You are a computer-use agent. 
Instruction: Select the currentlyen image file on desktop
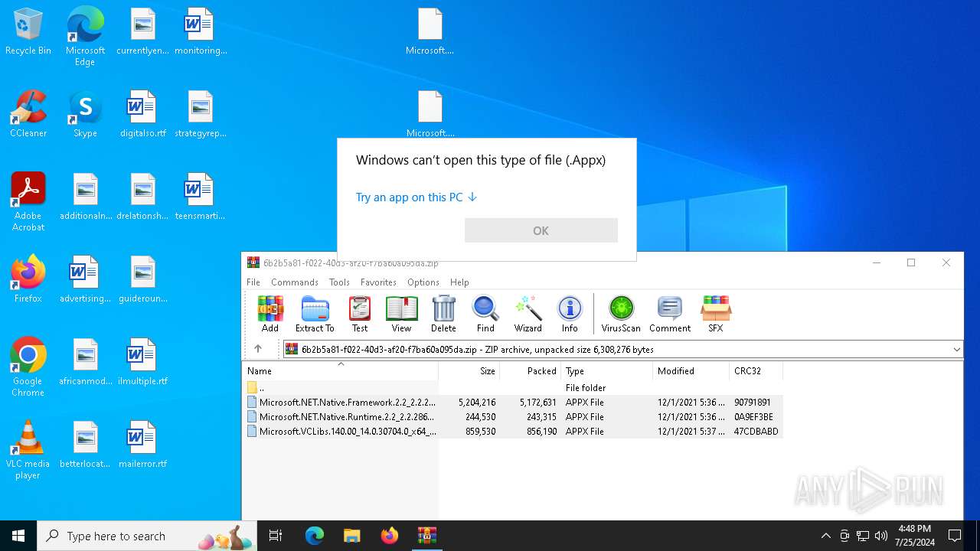pos(142,32)
